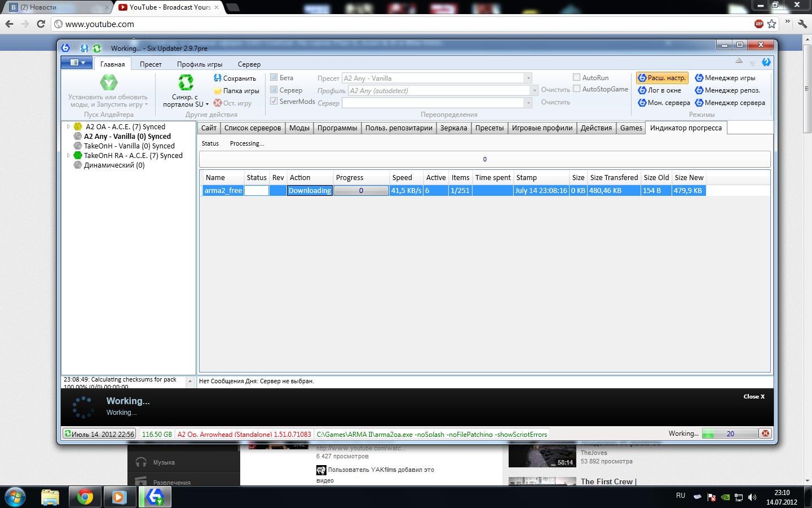Open the blue application menu button
The height and width of the screenshot is (508, 812).
pyautogui.click(x=77, y=63)
